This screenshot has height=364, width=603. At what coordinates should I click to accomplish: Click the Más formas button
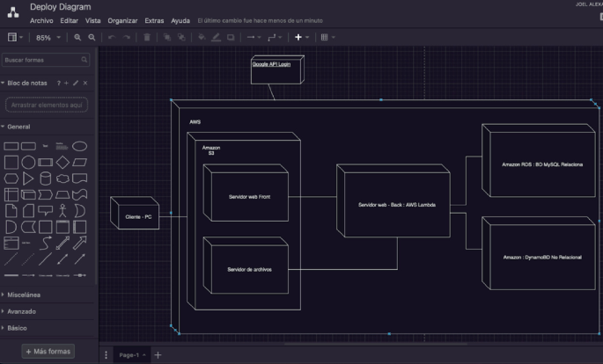(48, 352)
